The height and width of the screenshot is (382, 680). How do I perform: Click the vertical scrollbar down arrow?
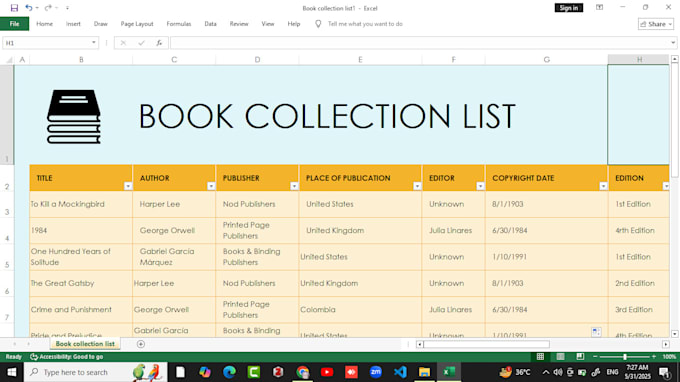click(674, 334)
